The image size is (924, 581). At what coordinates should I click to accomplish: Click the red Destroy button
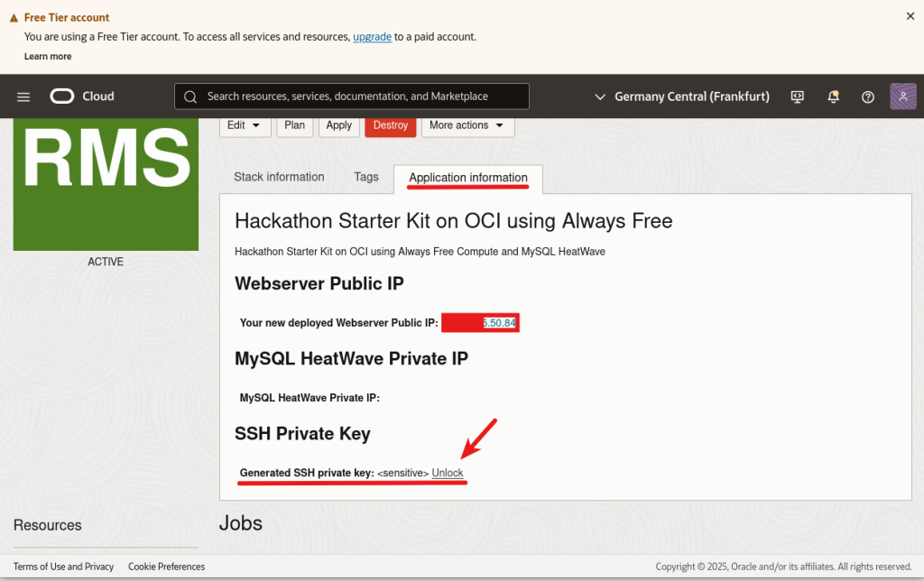tap(391, 125)
